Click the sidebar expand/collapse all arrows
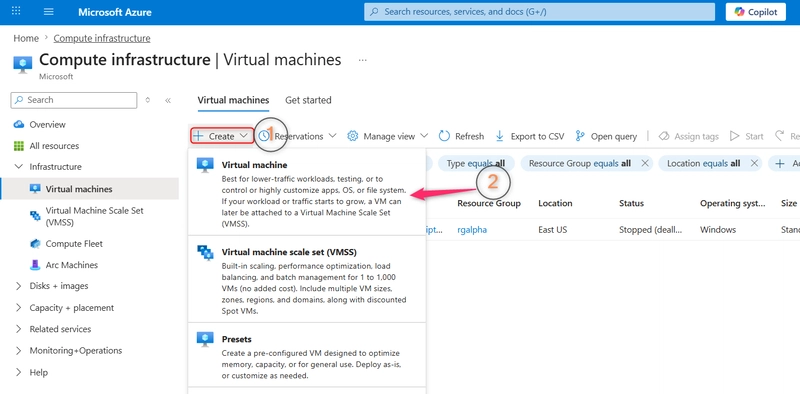This screenshot has width=800, height=394. pos(148,100)
